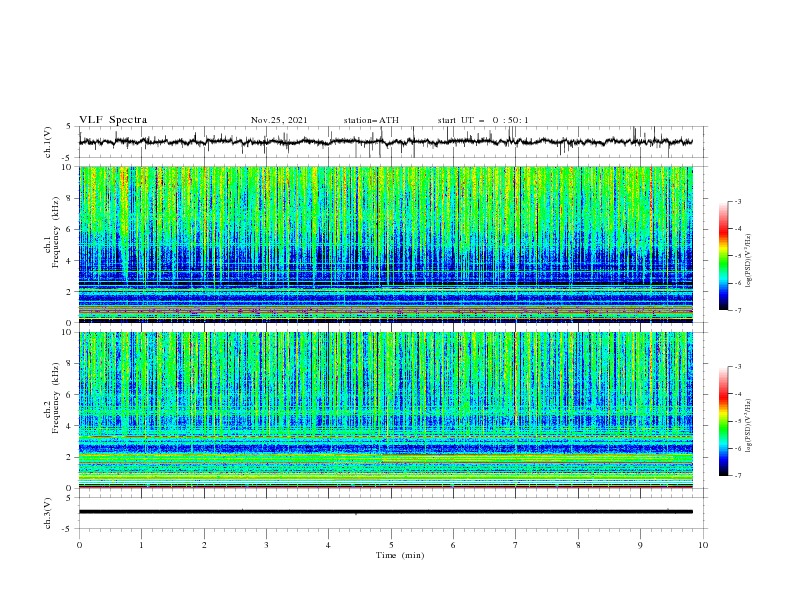Click the "Time (min)" axis label
The width and height of the screenshot is (792, 612).
tap(400, 555)
